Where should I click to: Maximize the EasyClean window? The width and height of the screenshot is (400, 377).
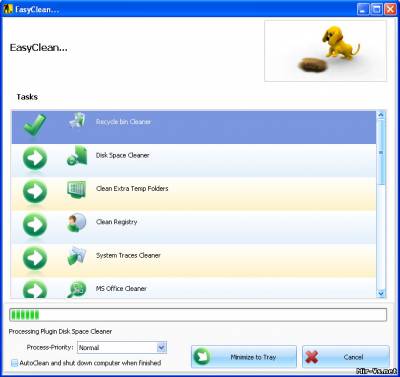(377, 9)
